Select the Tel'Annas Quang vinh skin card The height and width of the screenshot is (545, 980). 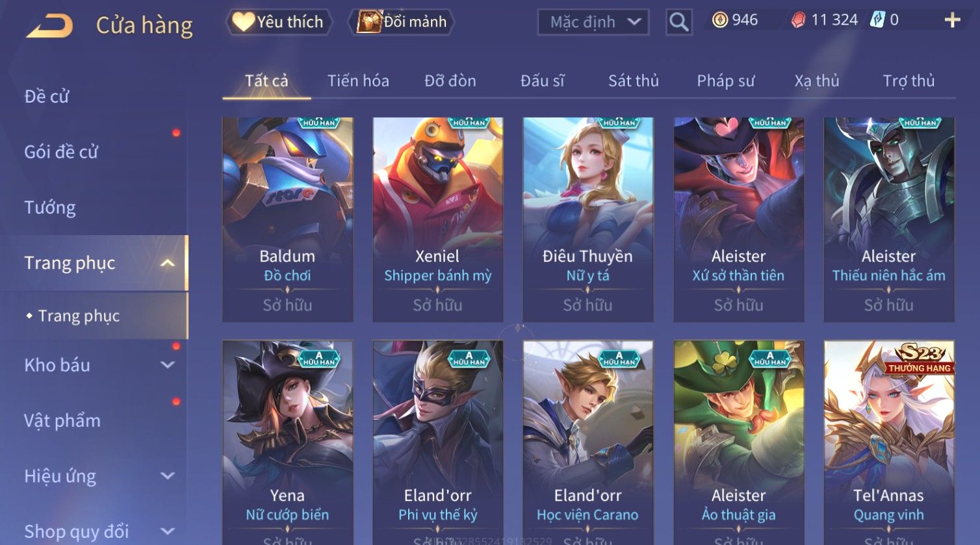coord(889,442)
